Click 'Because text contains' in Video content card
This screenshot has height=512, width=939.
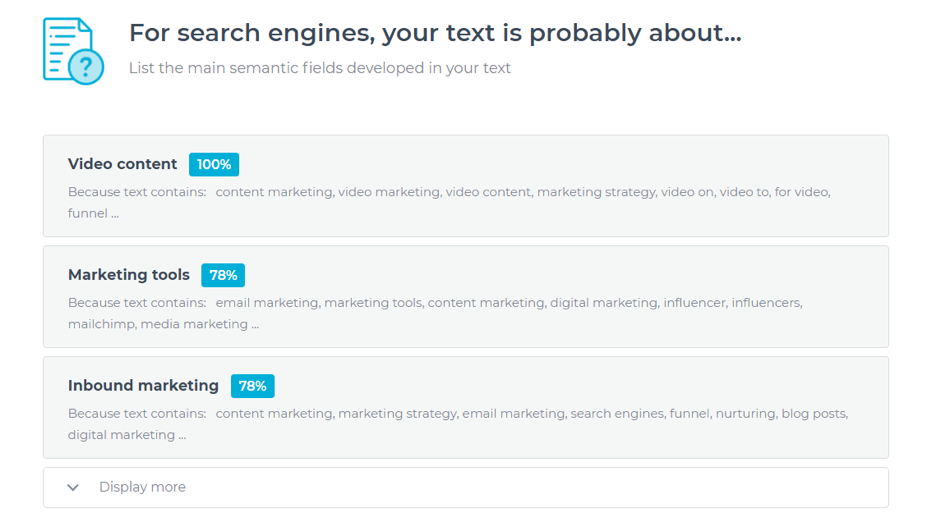137,192
